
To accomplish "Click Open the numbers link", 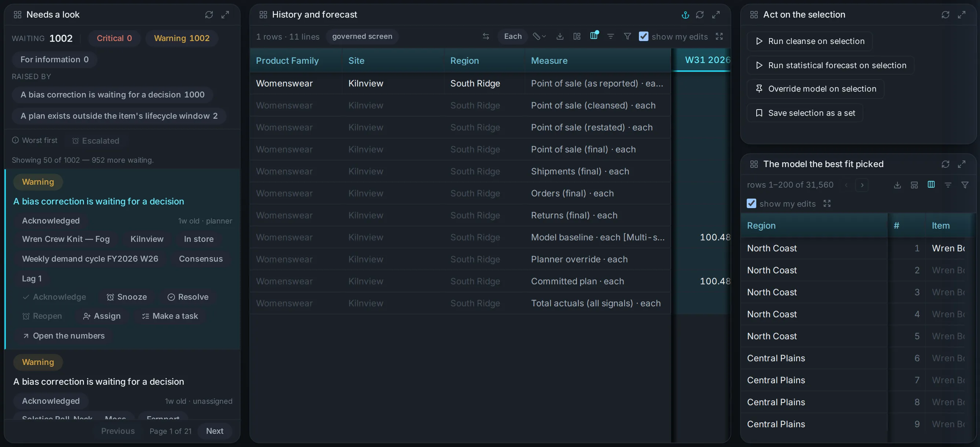I will coord(63,336).
